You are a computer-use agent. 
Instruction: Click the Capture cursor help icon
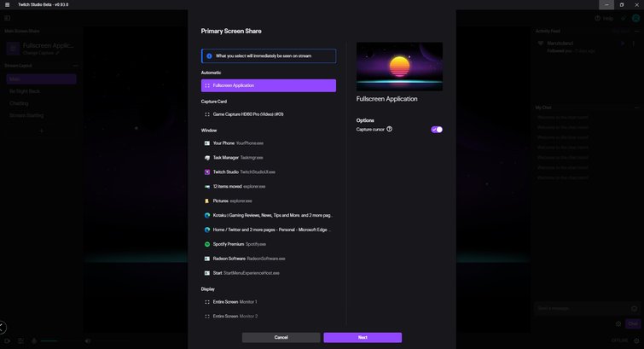[390, 130]
